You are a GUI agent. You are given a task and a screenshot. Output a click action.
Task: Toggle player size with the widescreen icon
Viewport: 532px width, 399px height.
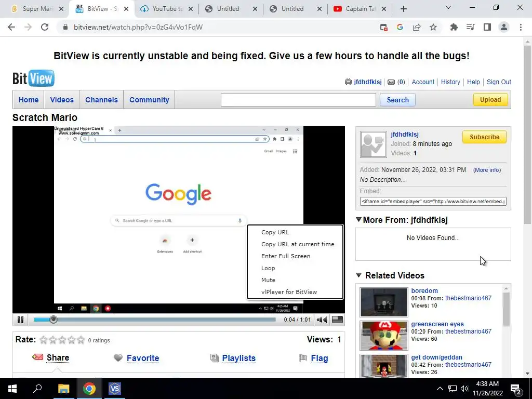coord(337,320)
